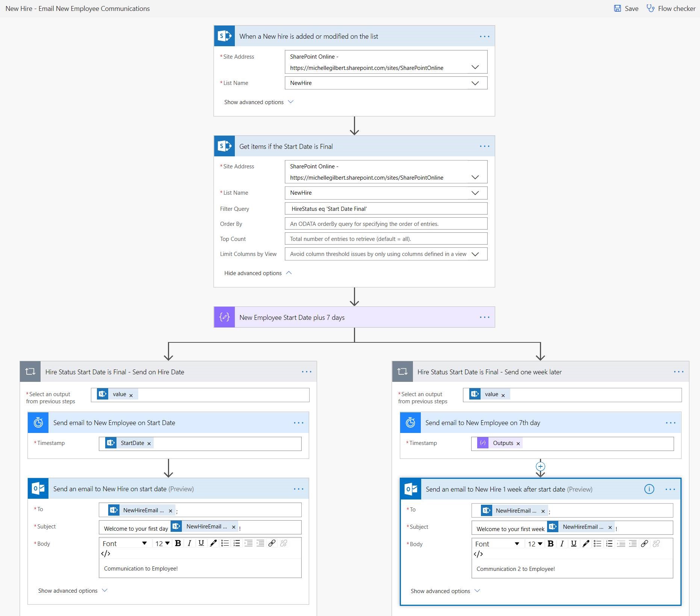Click the HTML code view icon in the body toolbar

point(106,553)
